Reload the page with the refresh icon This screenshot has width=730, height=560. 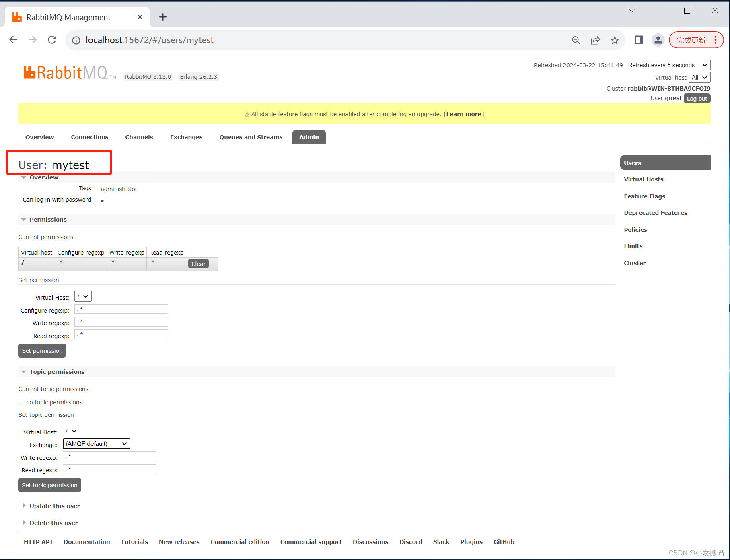click(52, 40)
